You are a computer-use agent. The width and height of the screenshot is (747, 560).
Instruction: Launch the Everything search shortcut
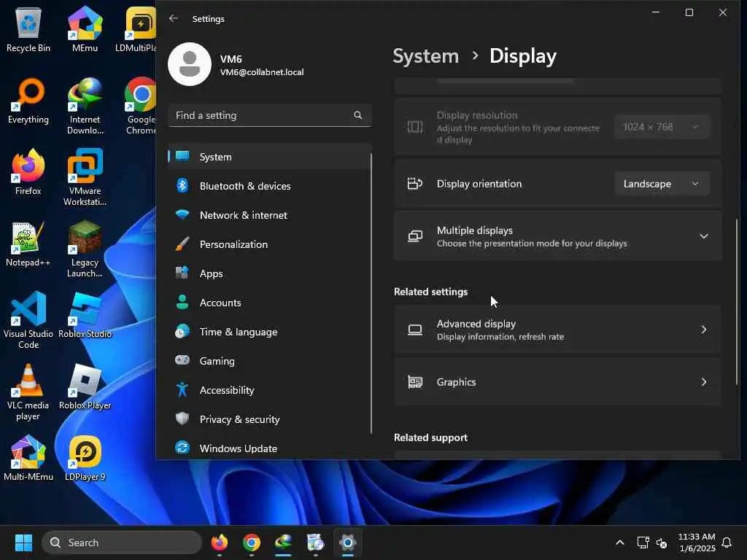point(28,101)
